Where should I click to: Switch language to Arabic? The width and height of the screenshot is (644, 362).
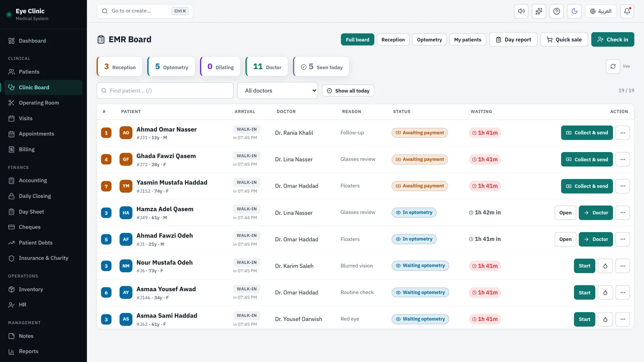[x=601, y=11]
